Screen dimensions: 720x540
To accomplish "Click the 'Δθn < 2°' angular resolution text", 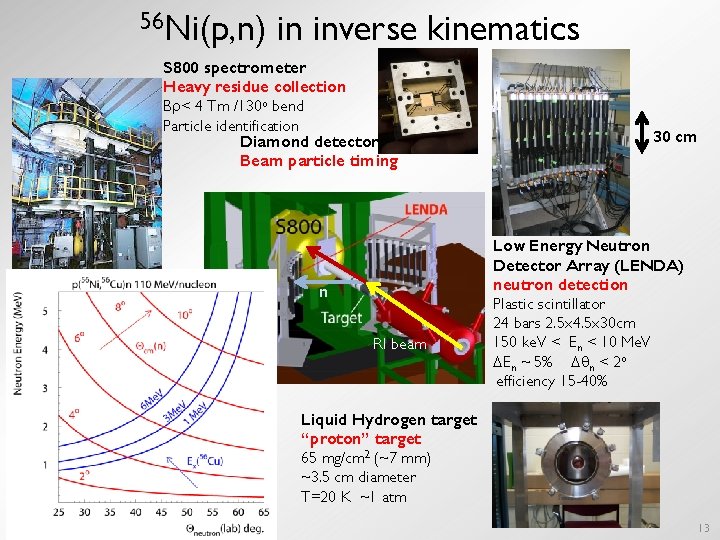I will click(598, 362).
